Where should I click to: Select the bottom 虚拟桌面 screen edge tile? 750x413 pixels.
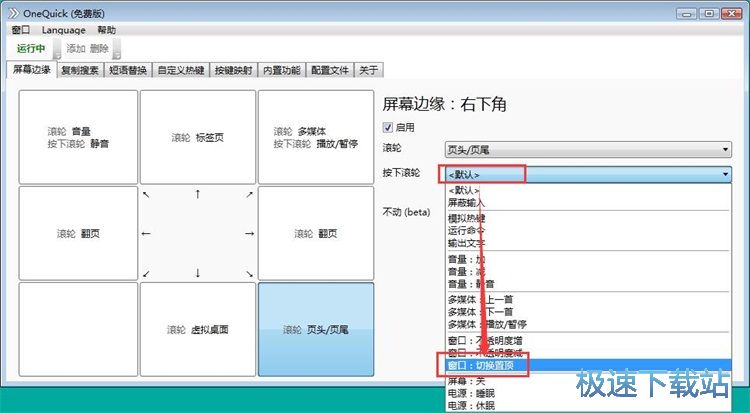[198, 329]
